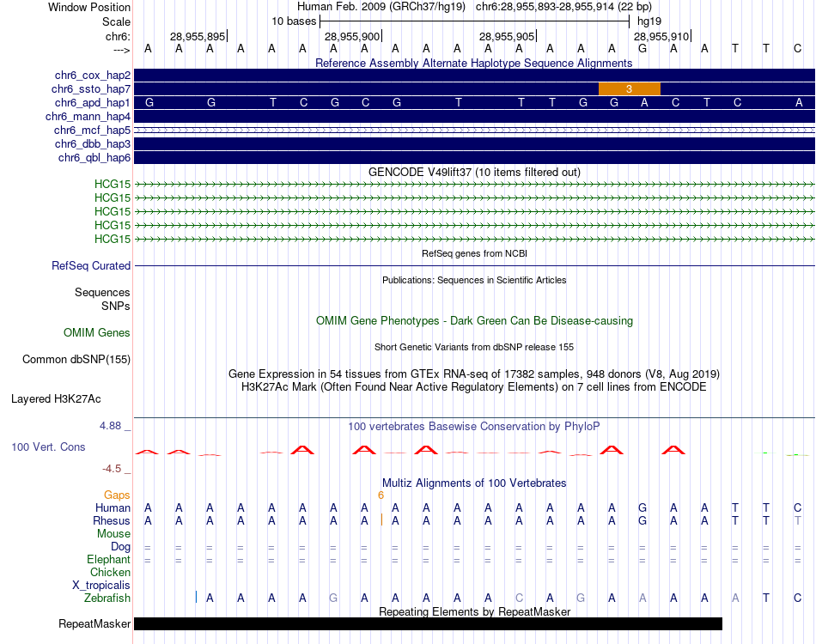Screen dimensions: 816x644
Task: Click the RepeatMasker track label
Action: click(94, 623)
